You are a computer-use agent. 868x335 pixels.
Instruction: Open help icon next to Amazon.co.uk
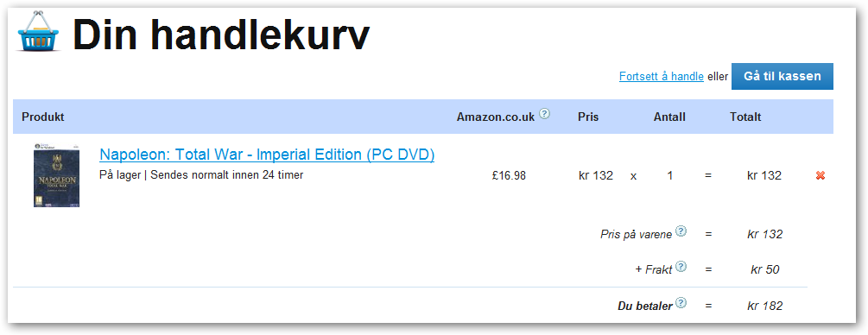(545, 113)
